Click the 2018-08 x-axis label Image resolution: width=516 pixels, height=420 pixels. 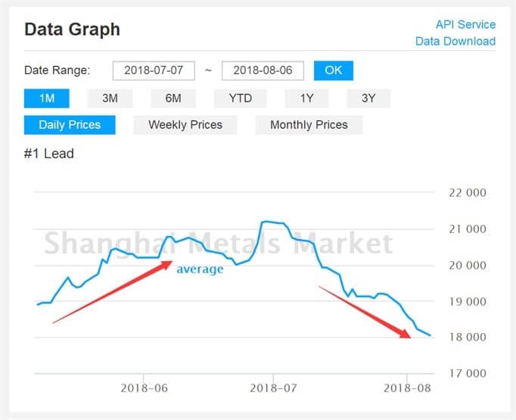(406, 388)
